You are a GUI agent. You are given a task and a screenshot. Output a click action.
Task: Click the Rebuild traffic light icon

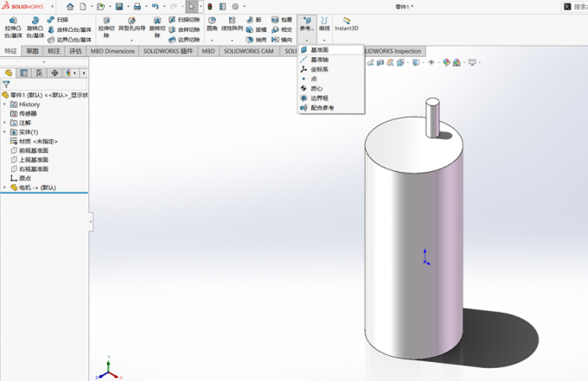[x=210, y=6]
